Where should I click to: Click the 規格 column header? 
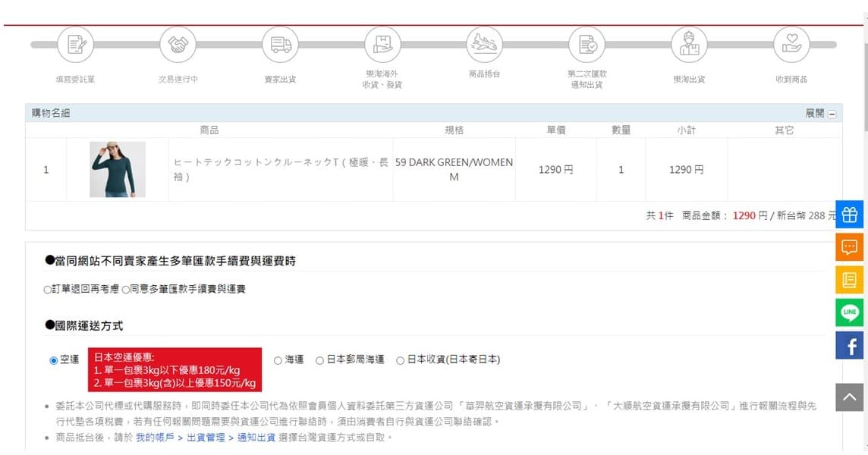[x=454, y=130]
